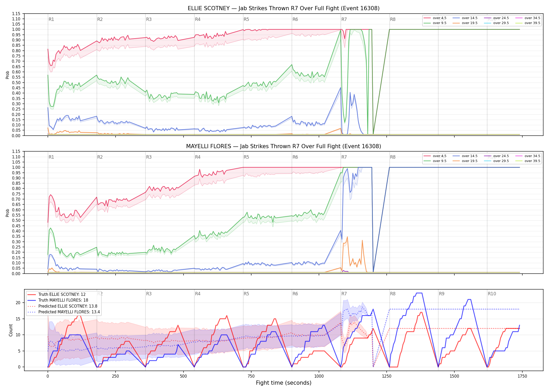Image resolution: width=549 pixels, height=392 pixels.
Task: Click 'Truth ELLIE SCOTNEY: 12' legend entry
Action: [56, 295]
